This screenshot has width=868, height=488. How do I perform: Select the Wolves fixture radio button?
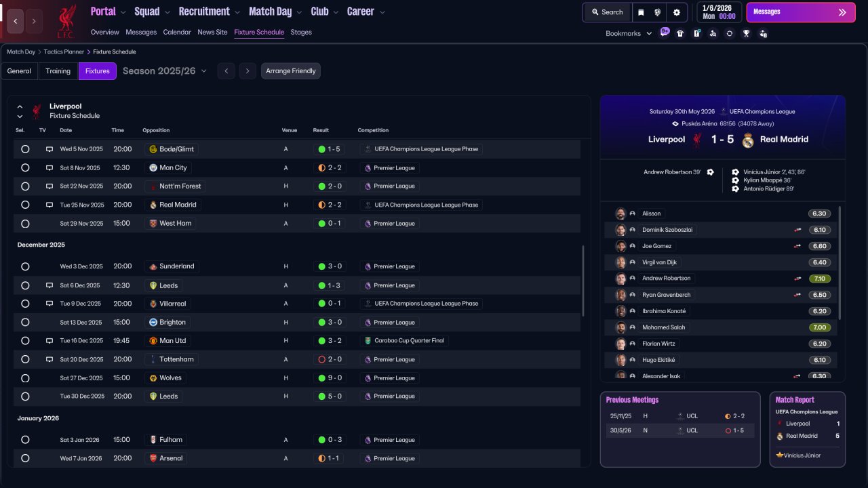tap(25, 378)
